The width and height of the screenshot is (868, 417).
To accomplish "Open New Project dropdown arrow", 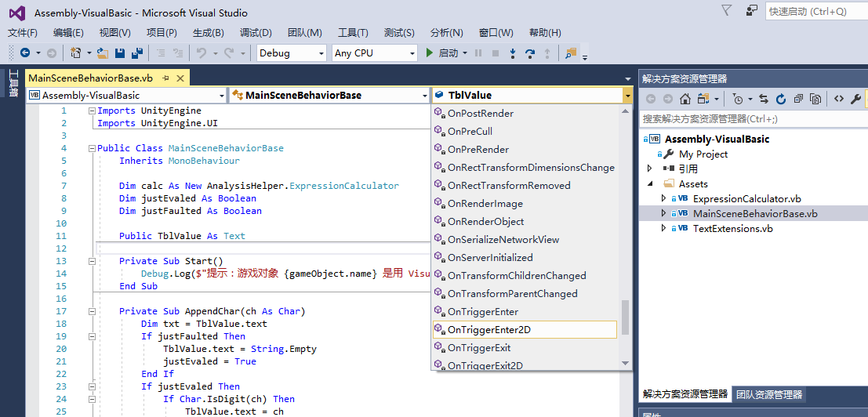I will (x=89, y=53).
